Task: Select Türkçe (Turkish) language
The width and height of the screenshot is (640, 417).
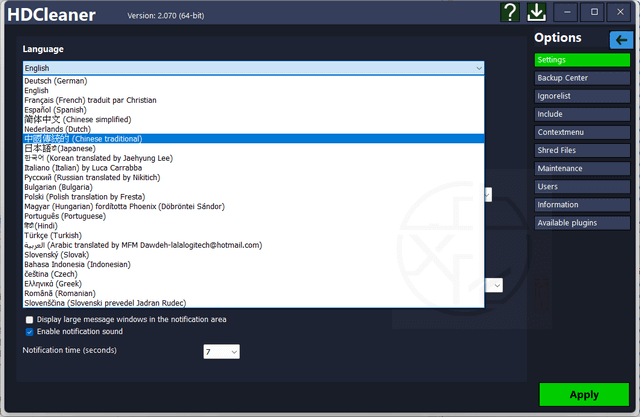Action: [253, 235]
